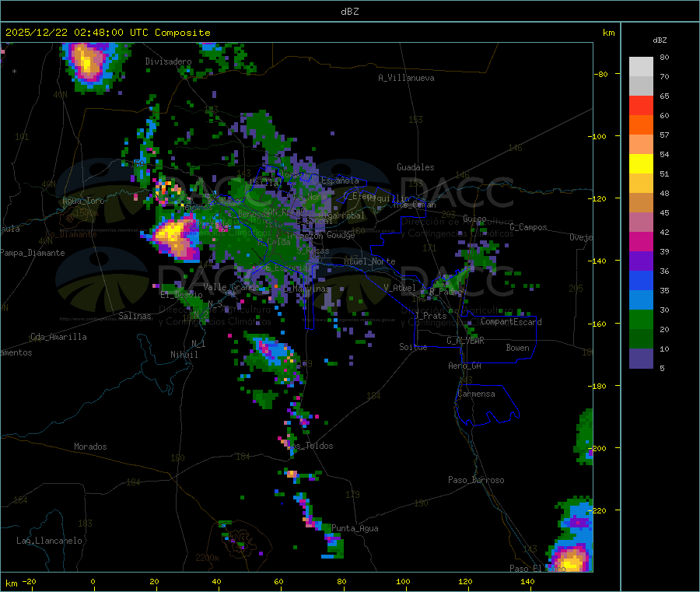This screenshot has width=700, height=592.
Task: Click the Guadales map label
Action: [x=415, y=167]
